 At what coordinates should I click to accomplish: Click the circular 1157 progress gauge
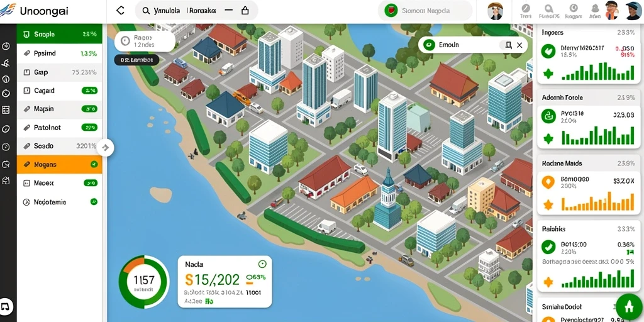[x=144, y=280]
